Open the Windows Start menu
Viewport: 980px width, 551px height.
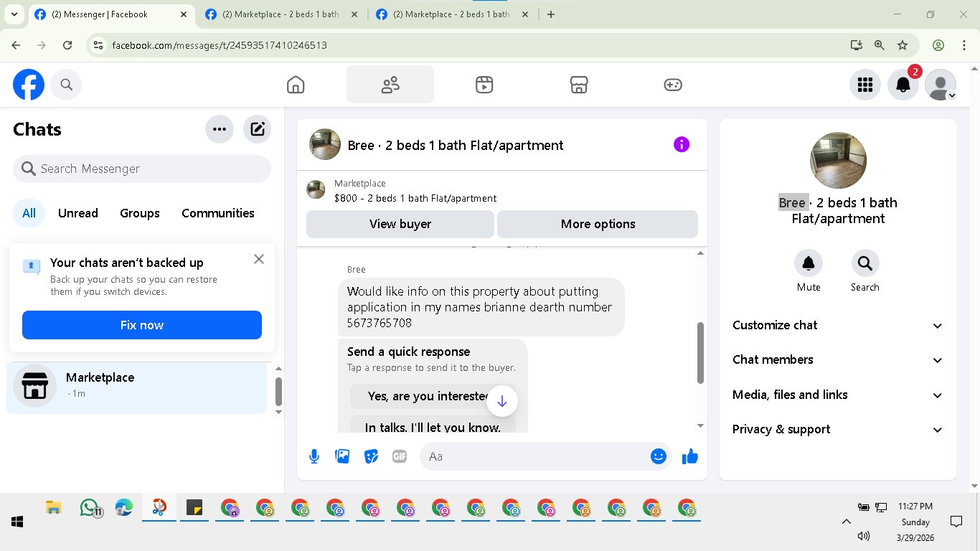(x=17, y=522)
